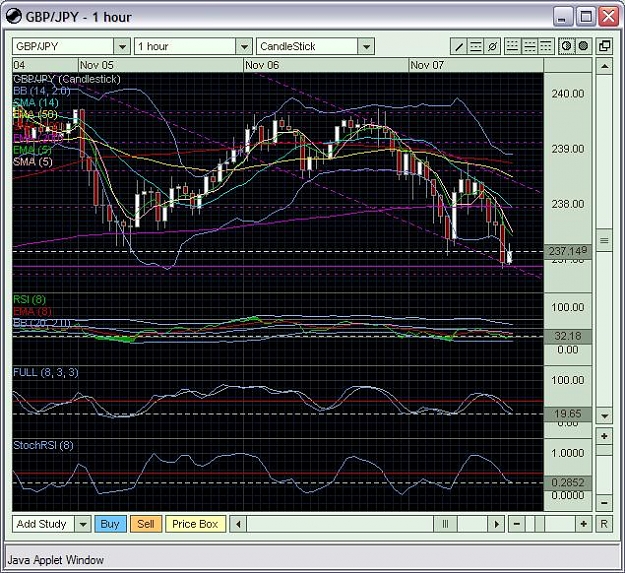This screenshot has height=573, width=625.
Task: Toggle the fully shaded octagon color mode button
Action: pyautogui.click(x=583, y=47)
